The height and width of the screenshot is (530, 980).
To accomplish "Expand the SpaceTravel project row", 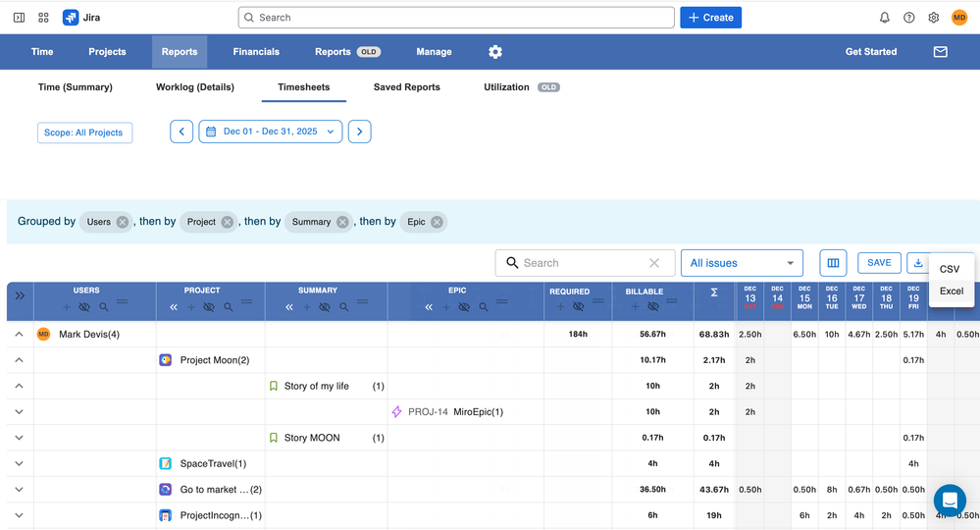I will 19,463.
